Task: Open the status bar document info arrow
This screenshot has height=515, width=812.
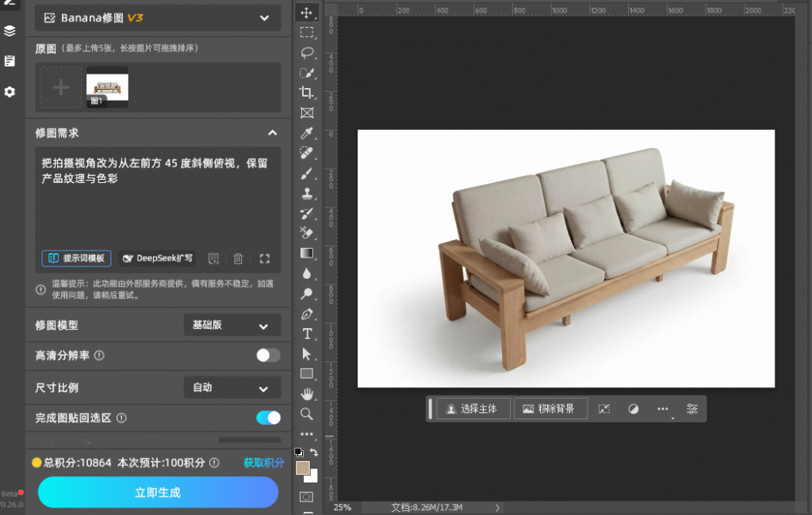Action: click(497, 508)
